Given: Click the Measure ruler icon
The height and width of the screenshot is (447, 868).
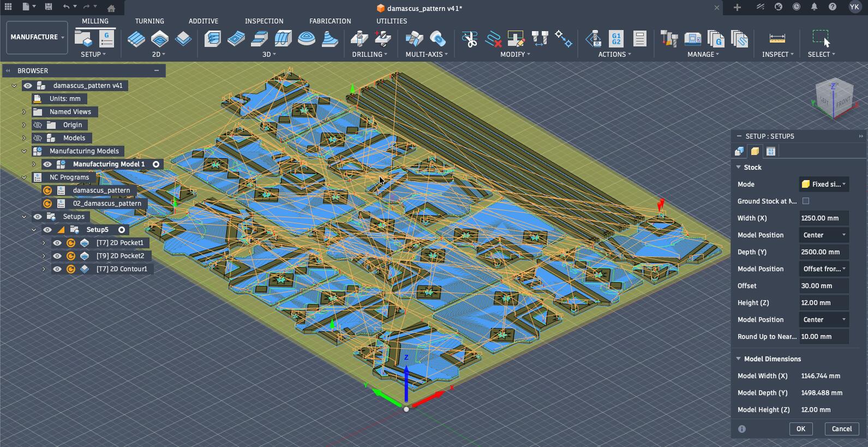Looking at the screenshot, I should 777,39.
